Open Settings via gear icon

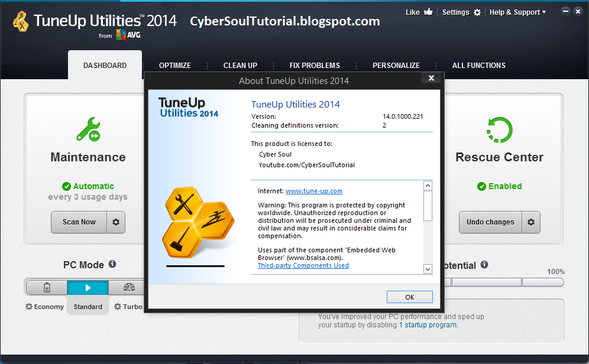477,12
